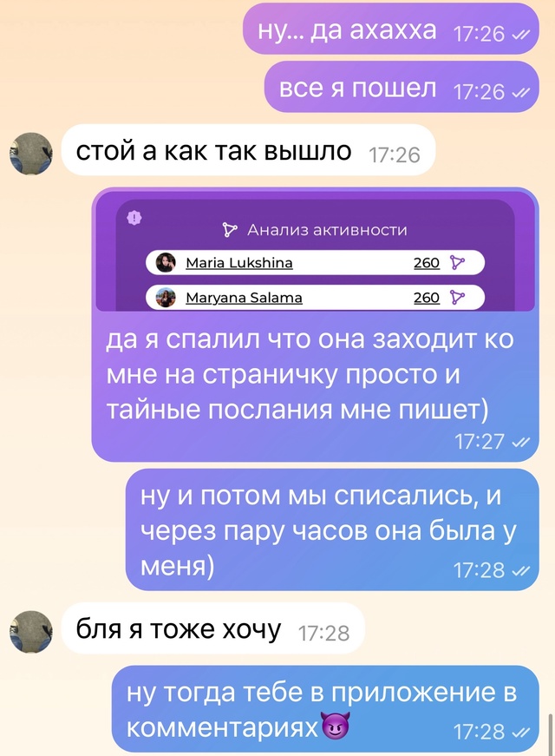Click the graph icon beside 'Анализ активности'

(230, 230)
